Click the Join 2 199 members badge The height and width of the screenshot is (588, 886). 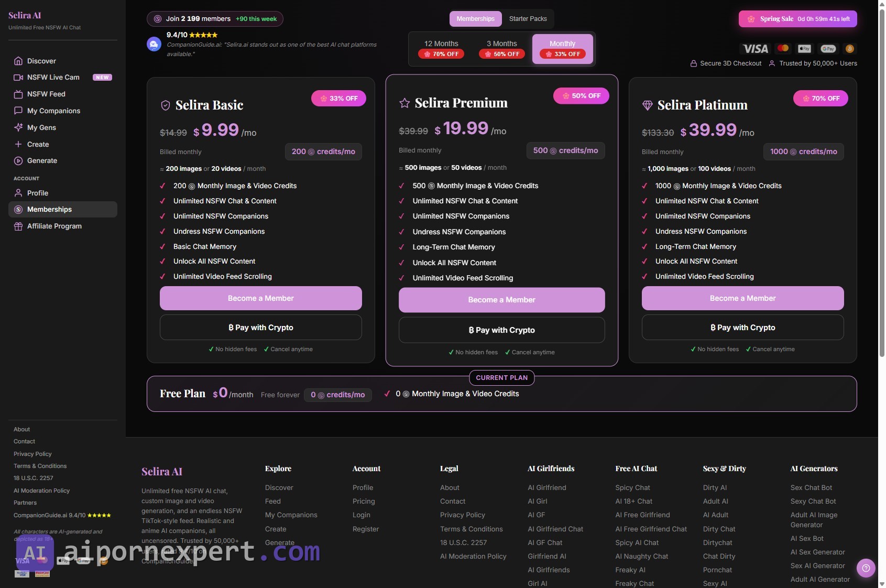click(x=215, y=19)
